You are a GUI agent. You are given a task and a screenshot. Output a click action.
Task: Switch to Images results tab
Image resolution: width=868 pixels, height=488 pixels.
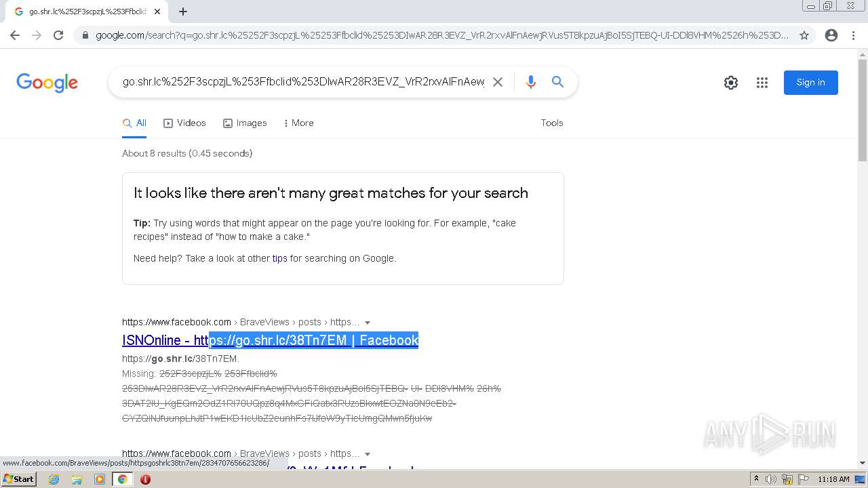coord(245,123)
